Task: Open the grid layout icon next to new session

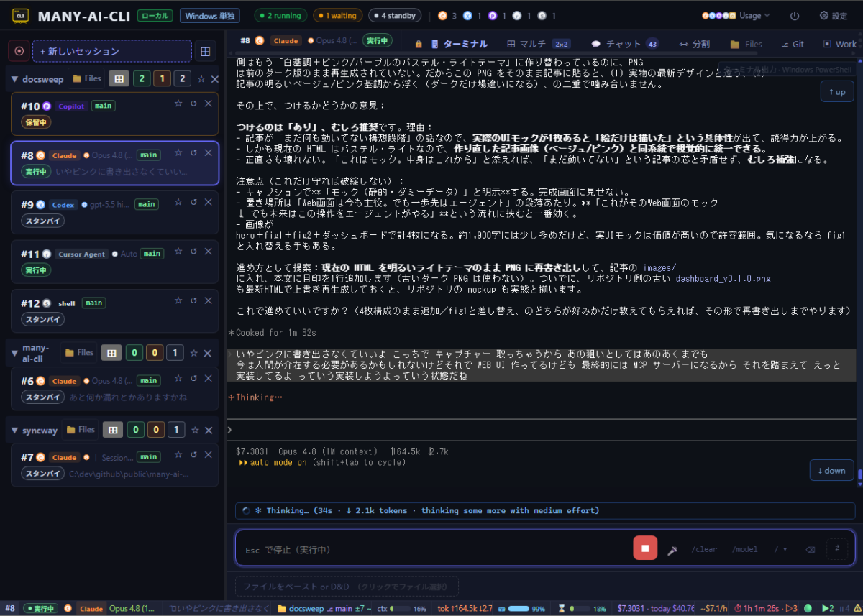Action: (x=206, y=51)
